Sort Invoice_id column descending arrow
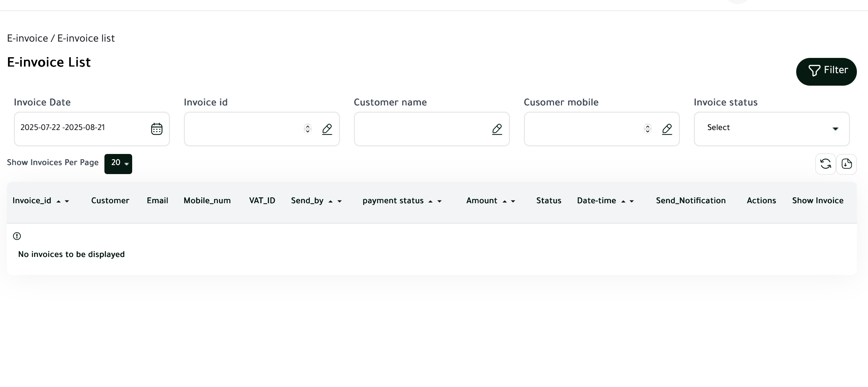The image size is (868, 387). pos(67,201)
